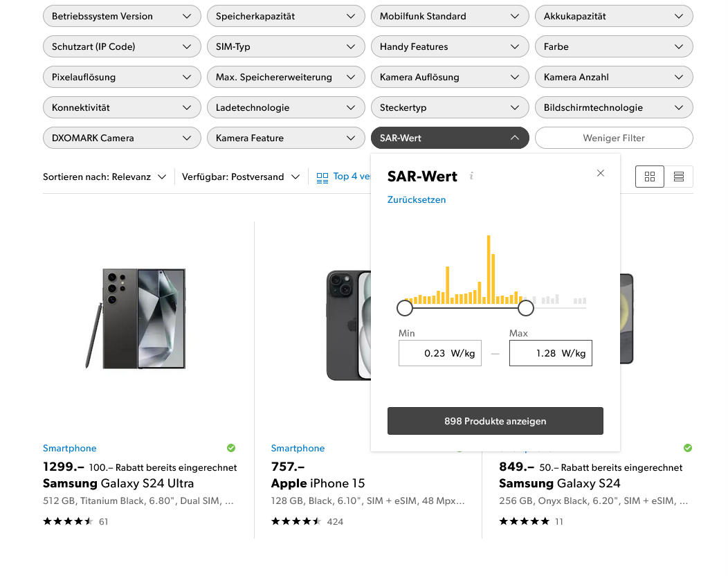The height and width of the screenshot is (576, 728).
Task: Open star rating of Apple iPhone 15
Action: point(296,521)
